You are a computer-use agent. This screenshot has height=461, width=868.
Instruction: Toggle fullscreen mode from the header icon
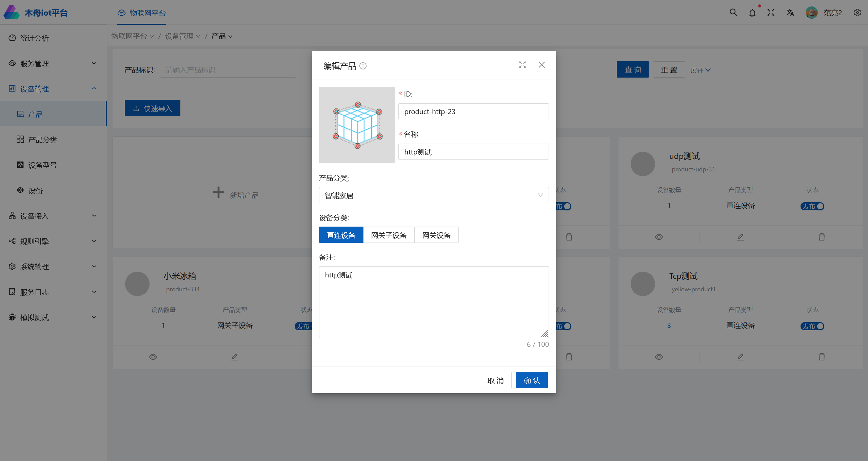pyautogui.click(x=771, y=13)
